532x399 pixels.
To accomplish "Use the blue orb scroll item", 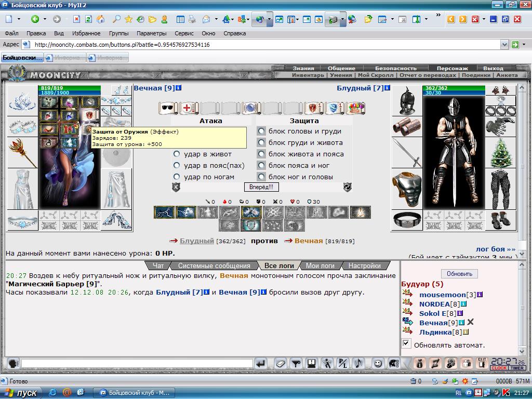I will (251, 108).
